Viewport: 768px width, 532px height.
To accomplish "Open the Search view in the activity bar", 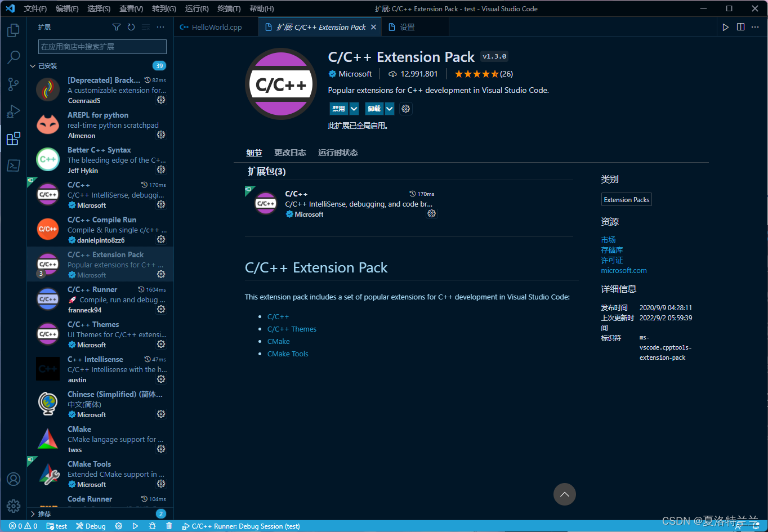I will 14,57.
